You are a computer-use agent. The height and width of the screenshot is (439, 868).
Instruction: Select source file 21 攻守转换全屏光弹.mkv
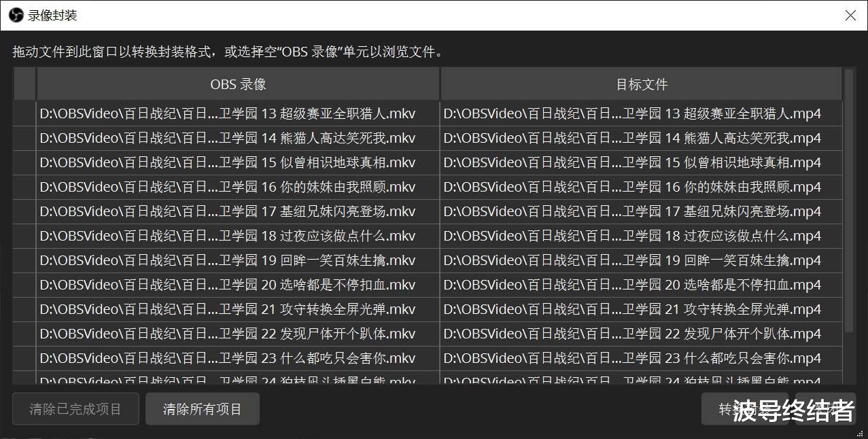point(238,309)
